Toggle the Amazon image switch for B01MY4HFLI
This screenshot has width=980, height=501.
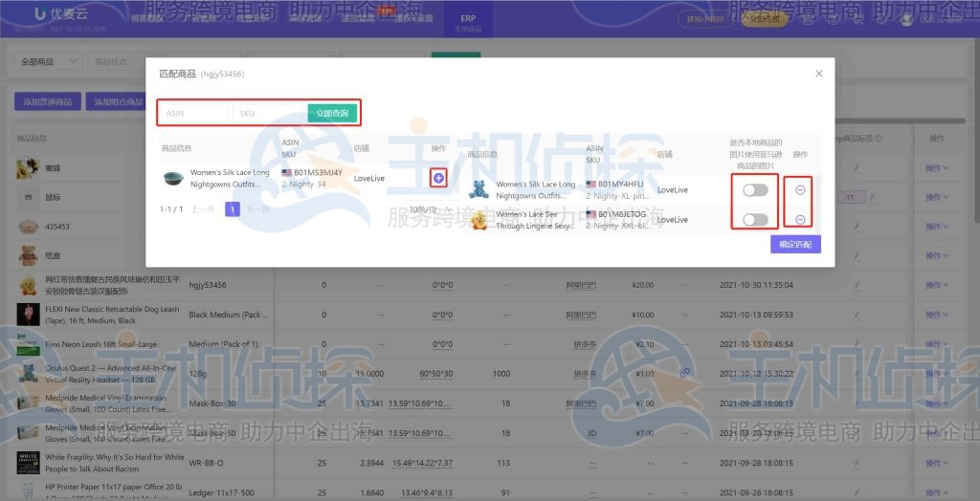click(755, 190)
